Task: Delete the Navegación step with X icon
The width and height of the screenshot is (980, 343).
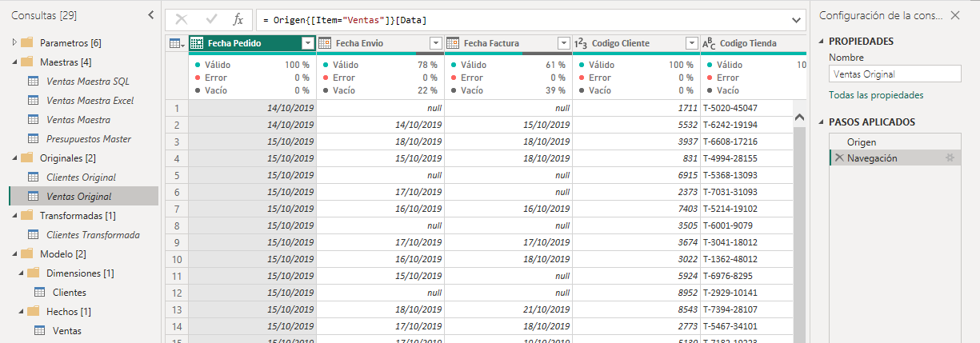Action: tap(838, 158)
